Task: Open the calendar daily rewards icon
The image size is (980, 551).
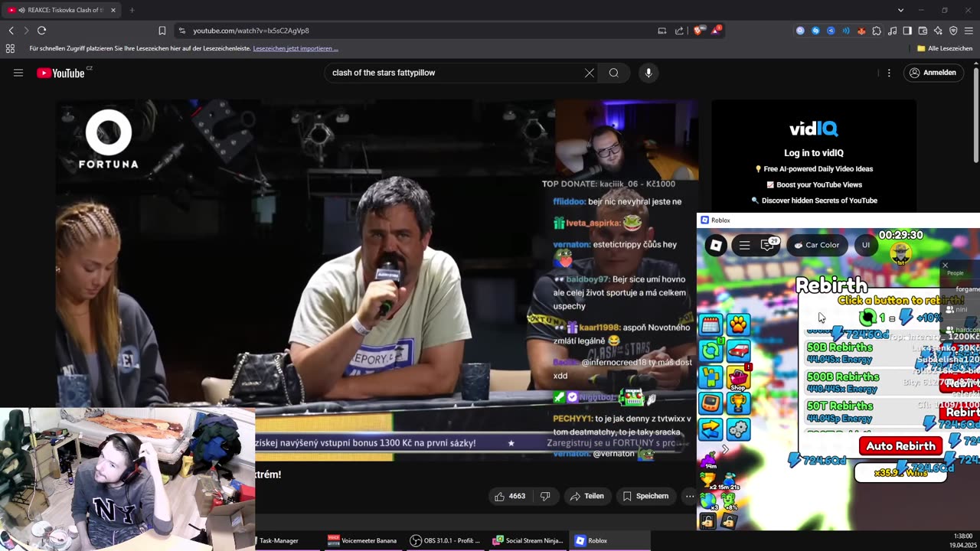Action: click(710, 325)
